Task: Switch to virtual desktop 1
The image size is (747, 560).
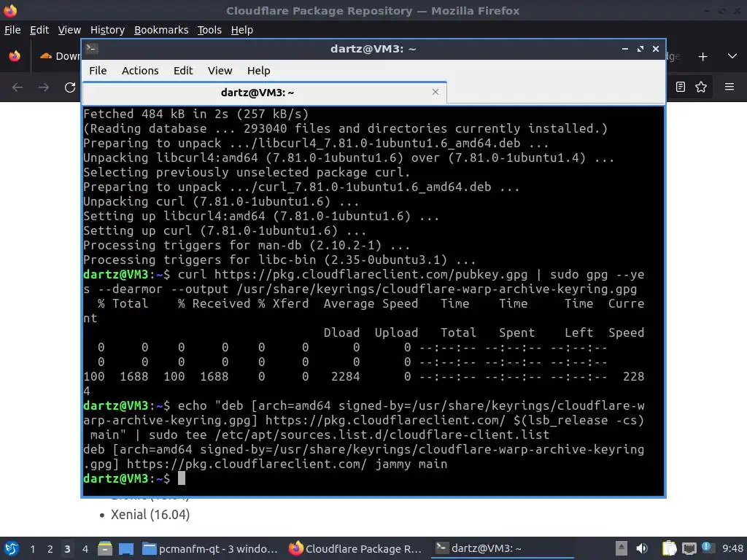Action: (32, 549)
